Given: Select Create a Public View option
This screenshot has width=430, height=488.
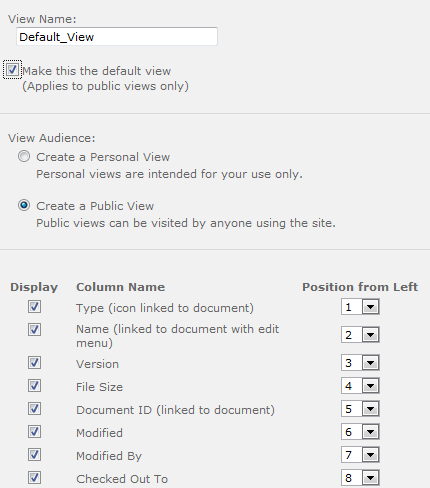Looking at the screenshot, I should coord(24,205).
